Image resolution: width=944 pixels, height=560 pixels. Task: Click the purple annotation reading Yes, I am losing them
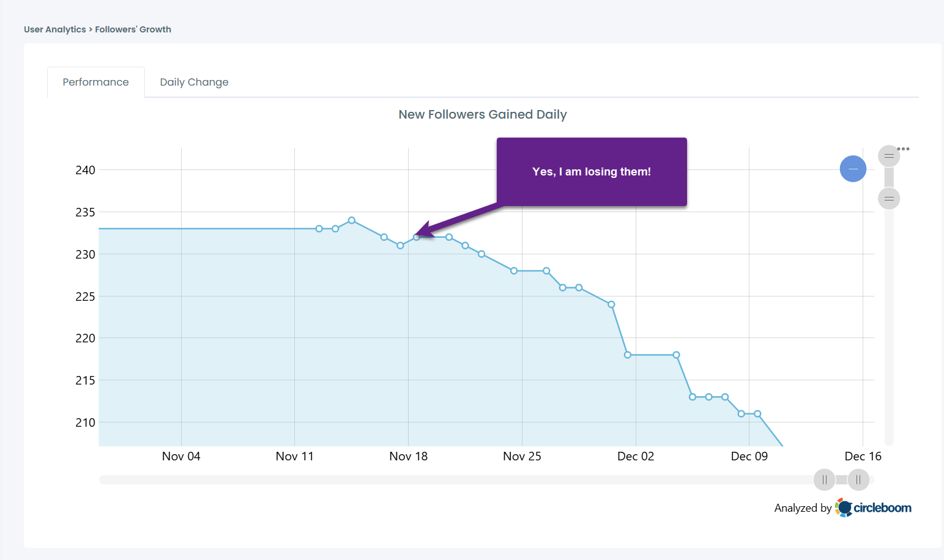click(591, 172)
